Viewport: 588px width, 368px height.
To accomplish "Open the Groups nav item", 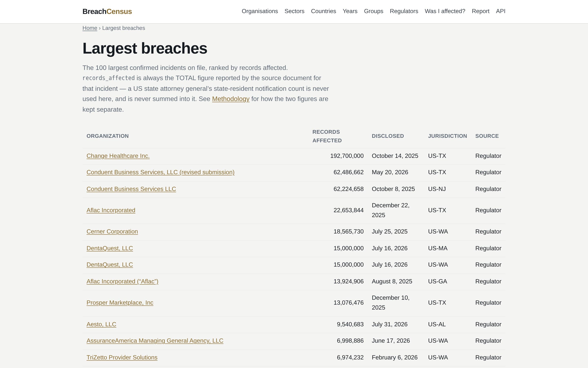I will coord(373,11).
